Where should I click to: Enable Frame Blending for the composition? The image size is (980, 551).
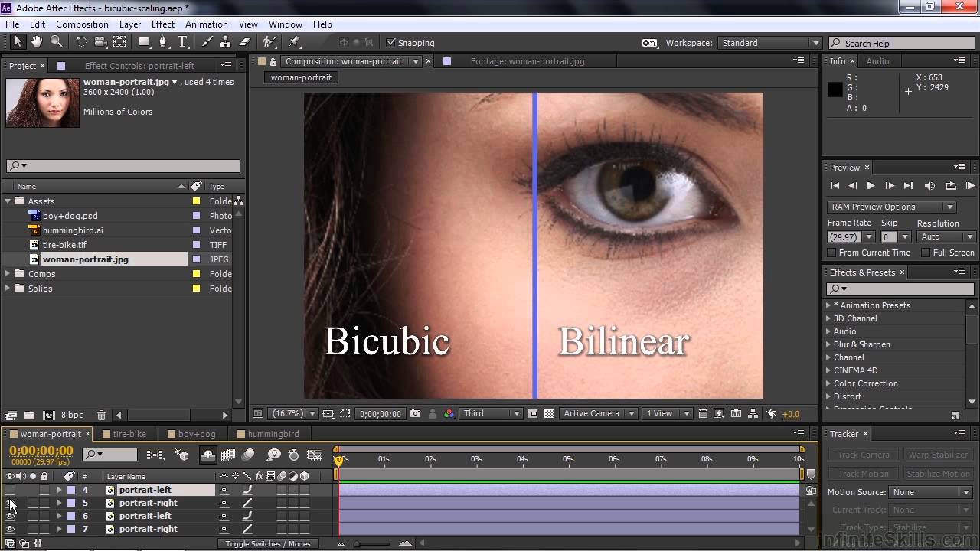pyautogui.click(x=227, y=455)
